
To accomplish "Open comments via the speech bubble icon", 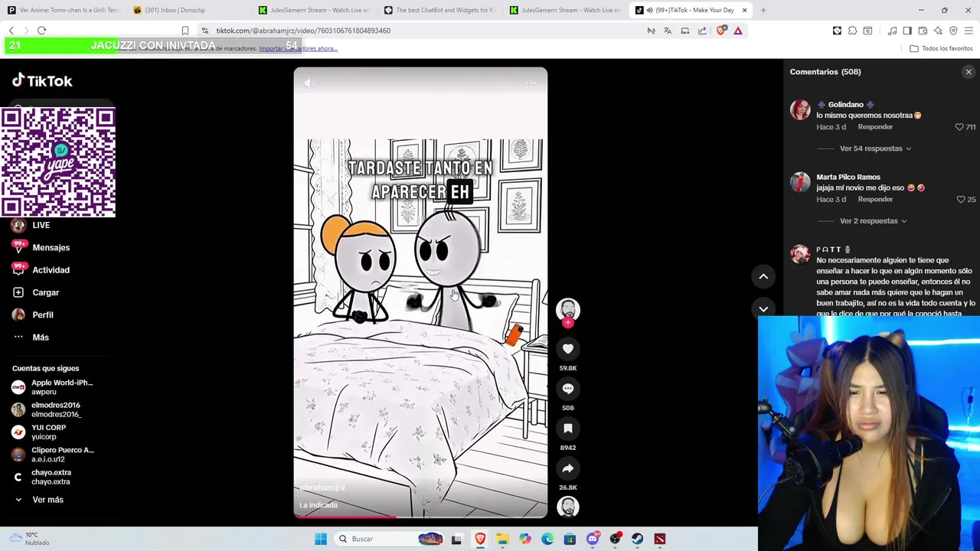I will (568, 389).
